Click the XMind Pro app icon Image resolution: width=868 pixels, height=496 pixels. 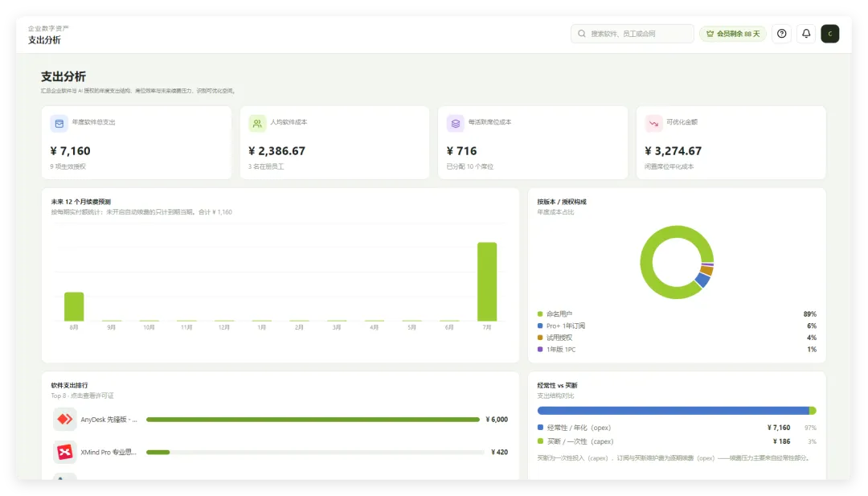coord(65,452)
